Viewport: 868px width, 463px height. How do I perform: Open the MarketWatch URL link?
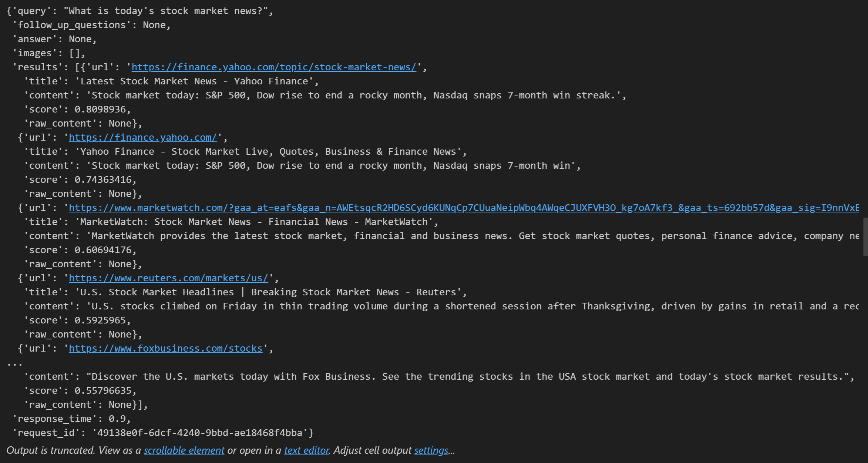pos(462,208)
